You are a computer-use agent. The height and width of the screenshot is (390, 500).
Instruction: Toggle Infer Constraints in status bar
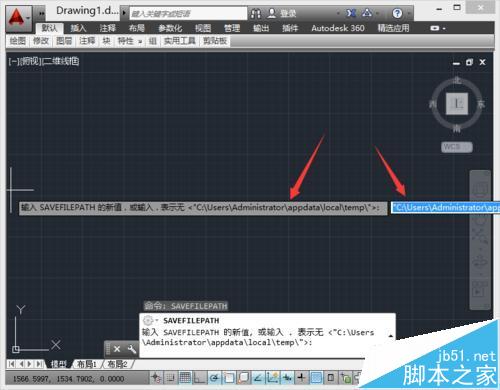pyautogui.click(x=156, y=378)
